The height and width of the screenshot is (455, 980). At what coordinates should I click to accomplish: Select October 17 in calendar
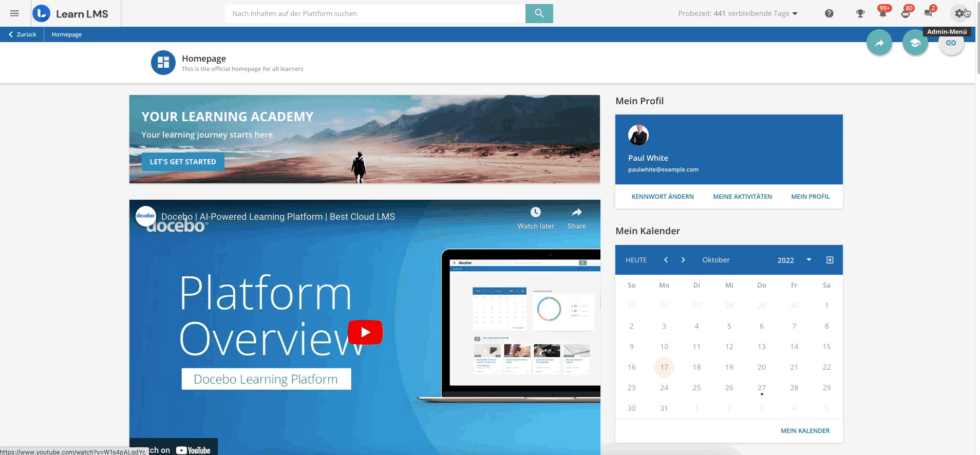click(664, 367)
